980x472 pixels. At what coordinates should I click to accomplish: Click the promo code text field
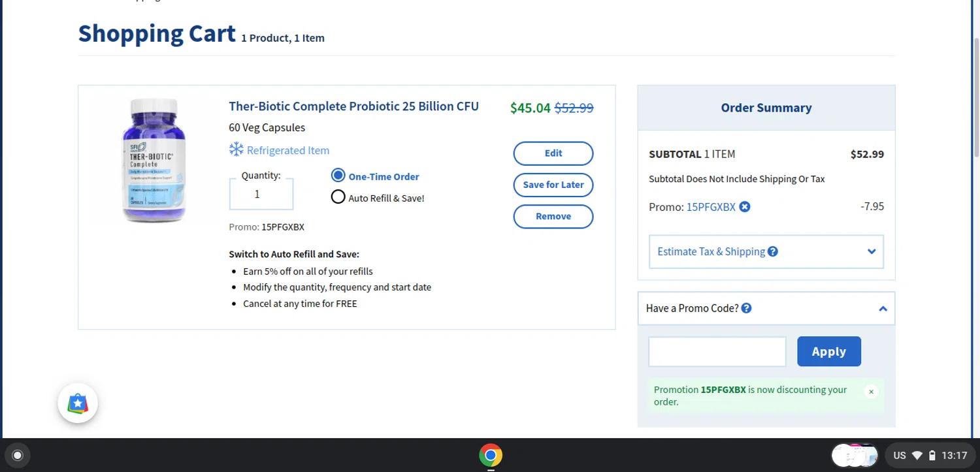pyautogui.click(x=717, y=352)
